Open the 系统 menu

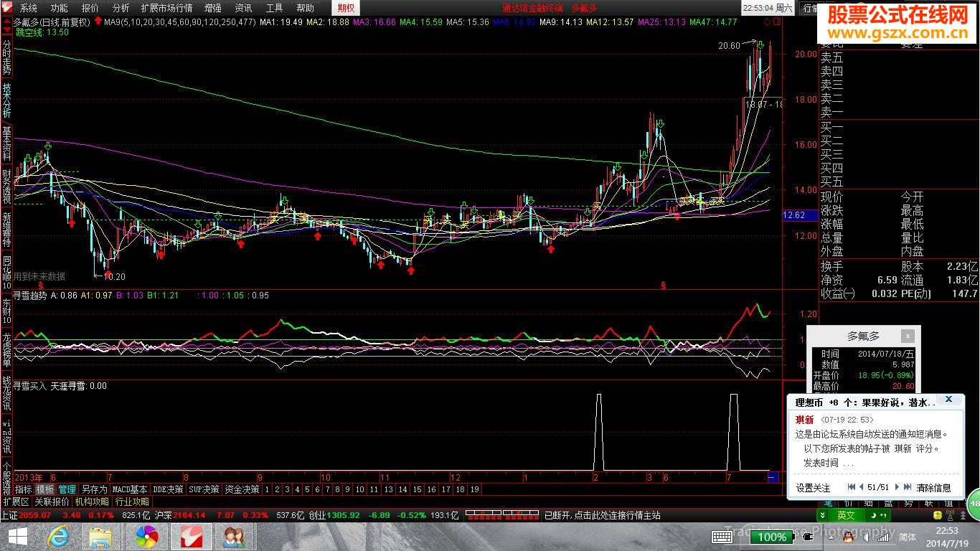click(29, 8)
